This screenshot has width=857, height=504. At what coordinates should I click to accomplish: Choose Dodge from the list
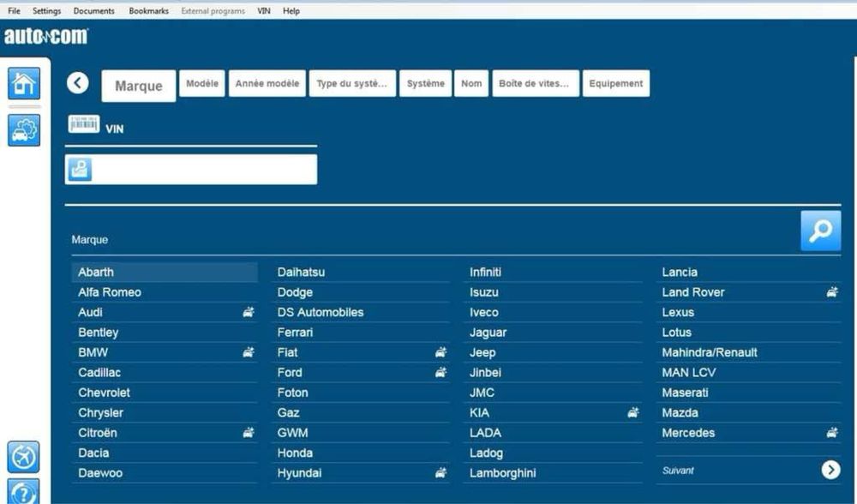pos(361,292)
